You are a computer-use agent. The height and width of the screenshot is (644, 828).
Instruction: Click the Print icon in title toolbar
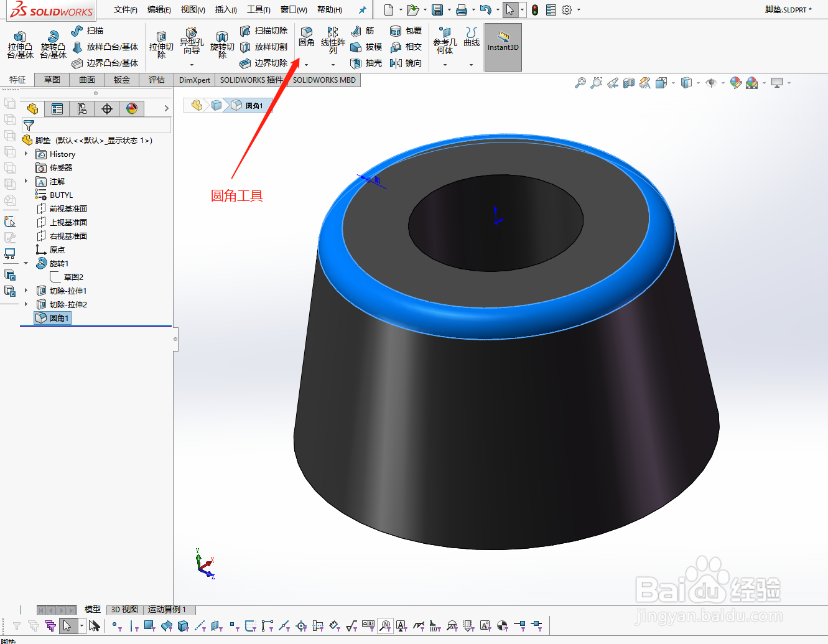click(462, 10)
